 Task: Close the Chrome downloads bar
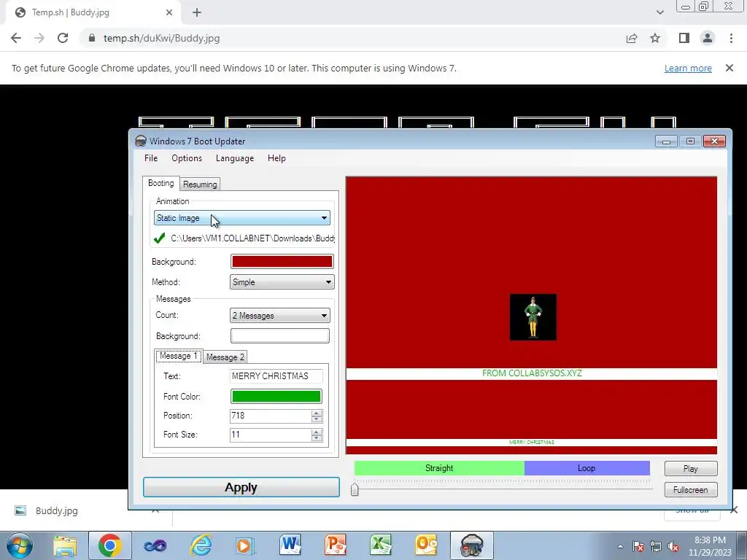tap(734, 510)
